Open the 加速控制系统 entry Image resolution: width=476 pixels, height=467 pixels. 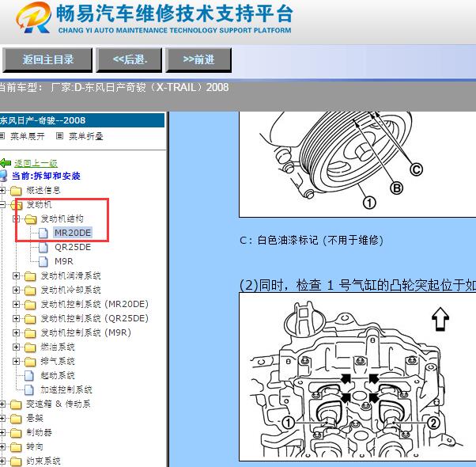click(x=66, y=389)
